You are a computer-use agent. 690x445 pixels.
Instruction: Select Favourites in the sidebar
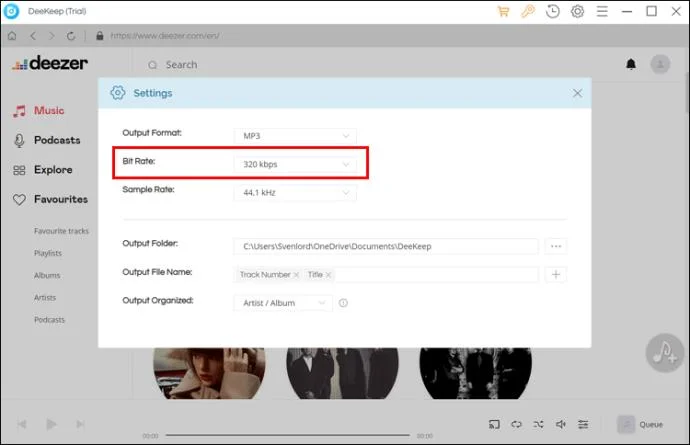coord(51,199)
